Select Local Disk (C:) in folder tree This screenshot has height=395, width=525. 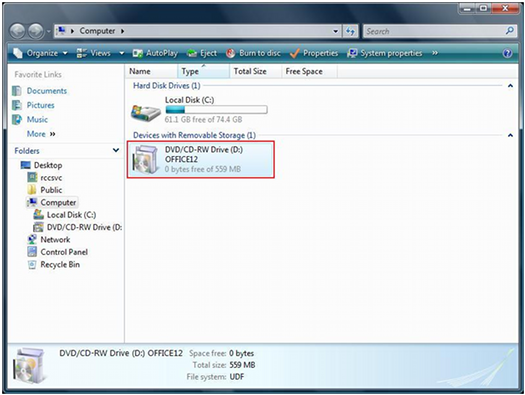coord(71,215)
